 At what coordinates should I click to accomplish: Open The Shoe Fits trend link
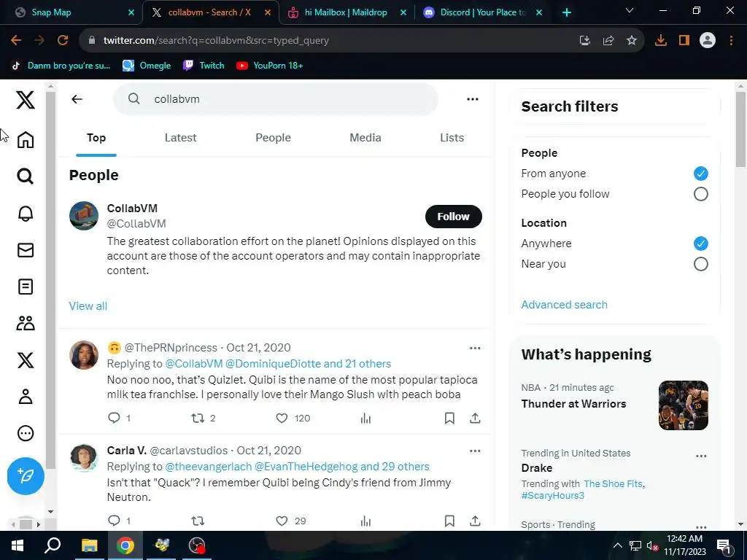pos(613,484)
